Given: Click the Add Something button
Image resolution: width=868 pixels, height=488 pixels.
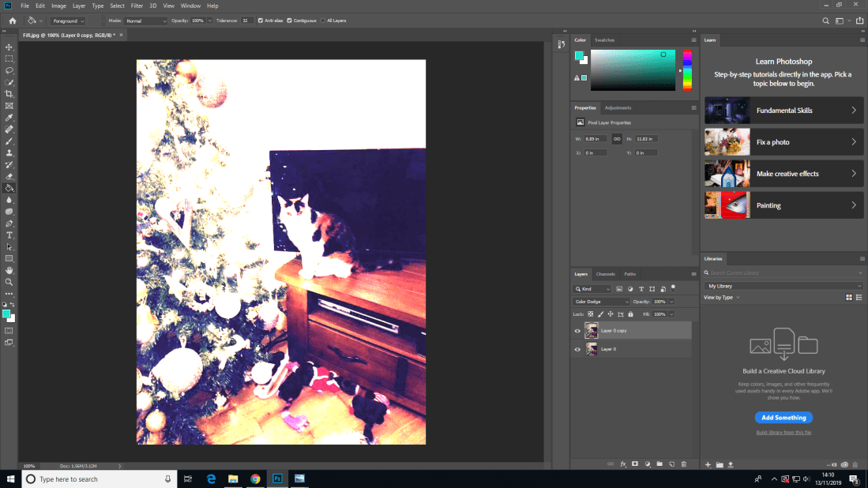Looking at the screenshot, I should click(783, 418).
